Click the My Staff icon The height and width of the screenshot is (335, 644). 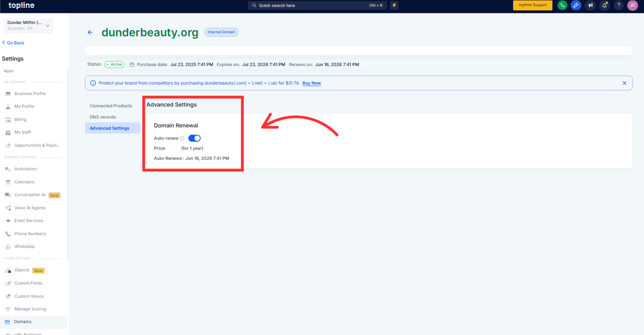8,132
